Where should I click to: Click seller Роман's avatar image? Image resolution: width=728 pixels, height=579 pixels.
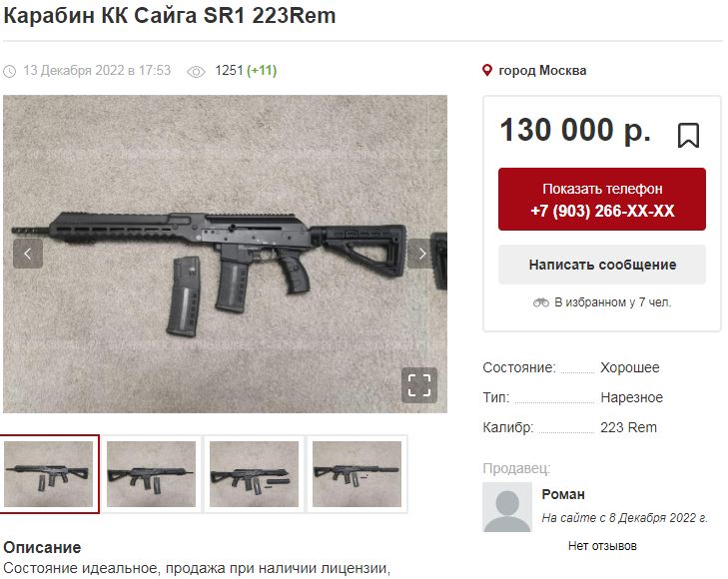pos(507,507)
